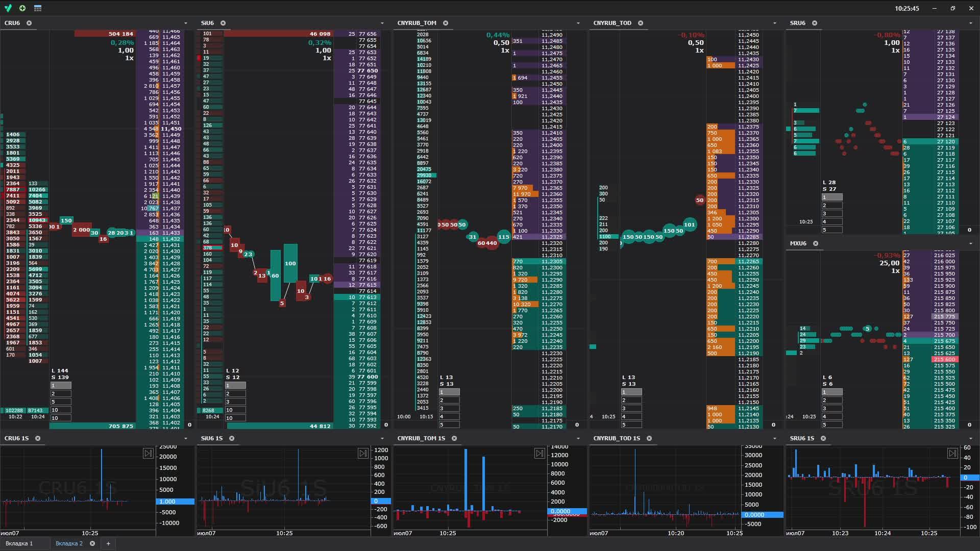Close the SRU6 order book panel
The image size is (980, 551).
click(x=815, y=23)
